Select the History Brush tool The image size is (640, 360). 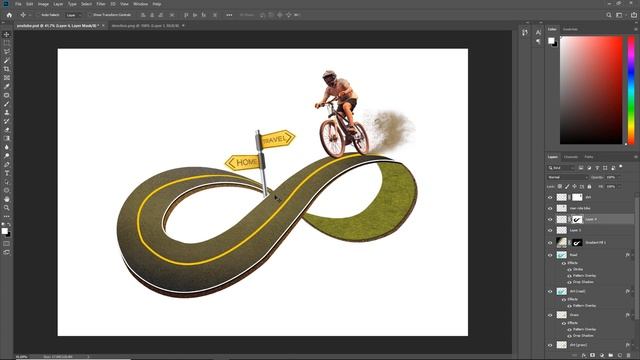pyautogui.click(x=7, y=121)
